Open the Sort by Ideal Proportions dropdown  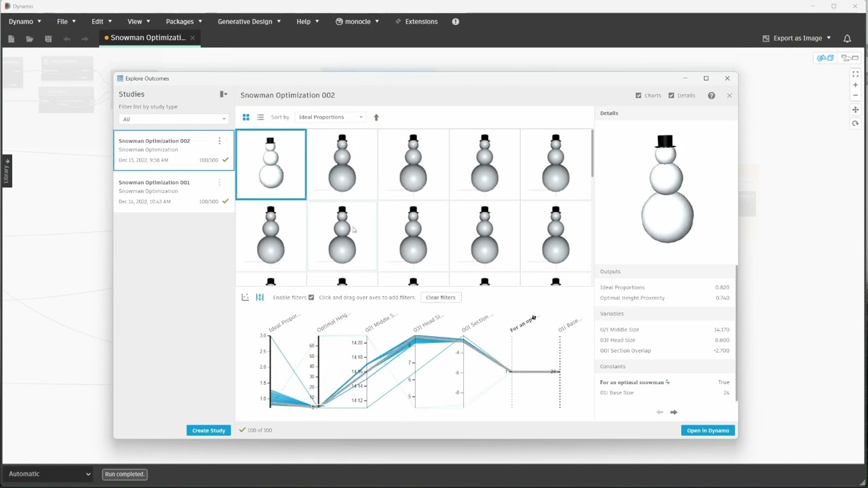330,117
